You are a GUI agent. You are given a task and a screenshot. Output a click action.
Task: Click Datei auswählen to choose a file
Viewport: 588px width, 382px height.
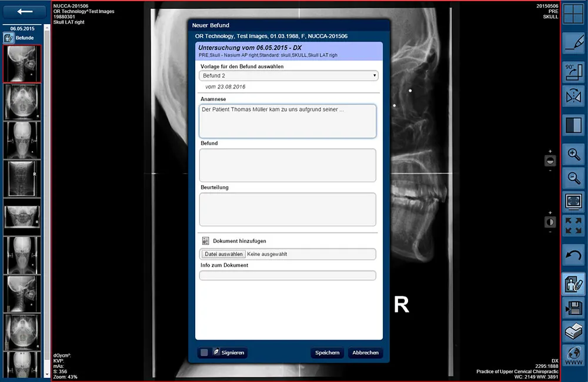[223, 254]
